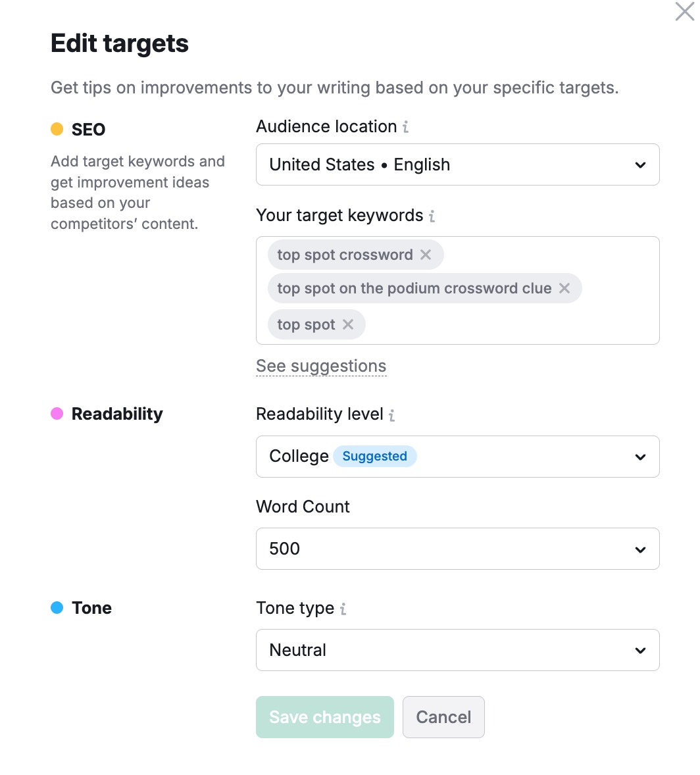Click the 'Suggested' badge beside College
Screen dimensions: 700x775
tap(375, 456)
